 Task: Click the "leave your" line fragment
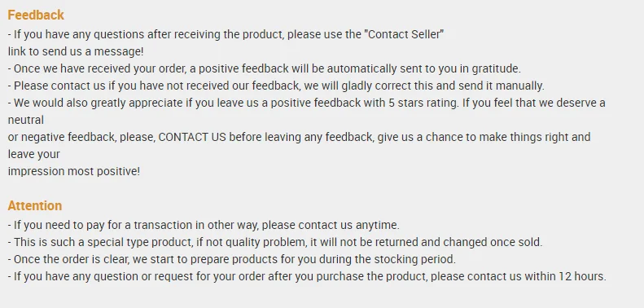33,155
